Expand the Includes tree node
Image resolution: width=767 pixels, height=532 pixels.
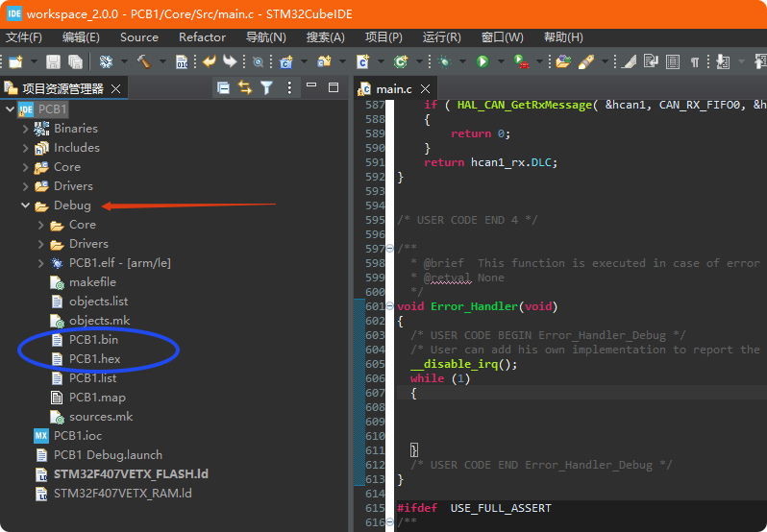26,148
